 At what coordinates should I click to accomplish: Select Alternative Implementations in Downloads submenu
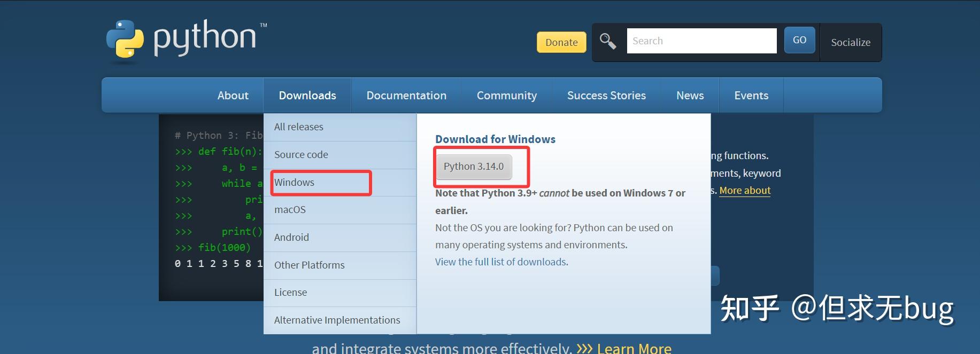340,320
